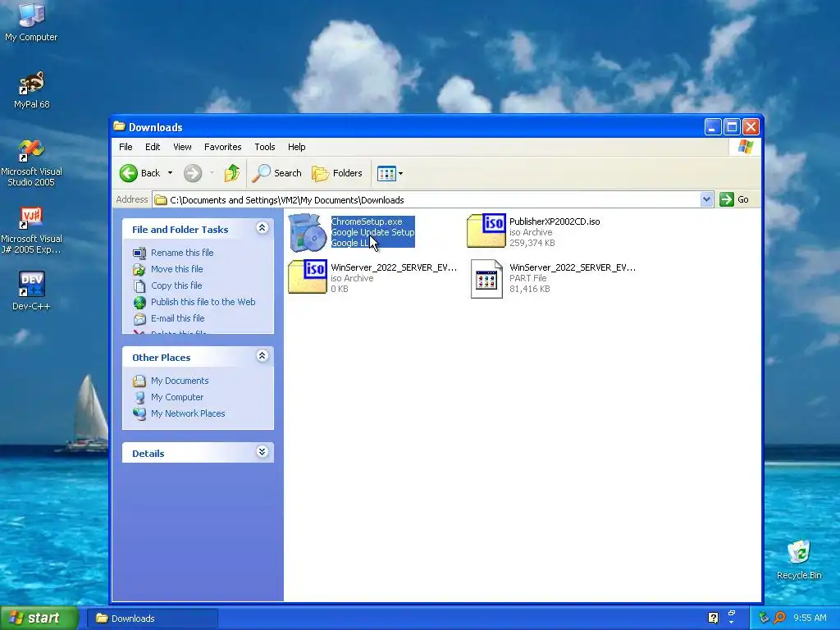
Task: Select PublisherXP2002CD.iso file icon
Action: (x=486, y=231)
